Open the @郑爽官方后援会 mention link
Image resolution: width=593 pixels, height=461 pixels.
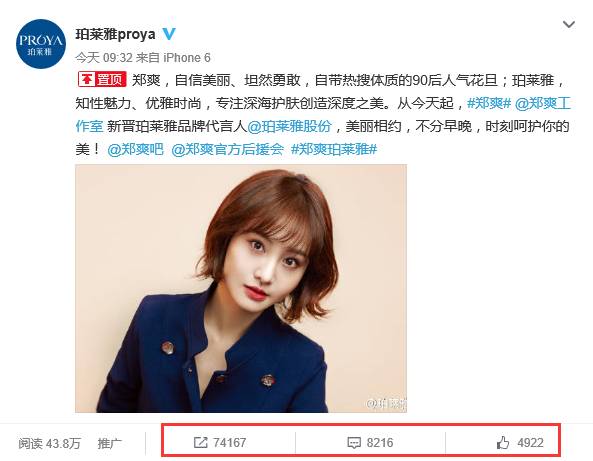228,149
